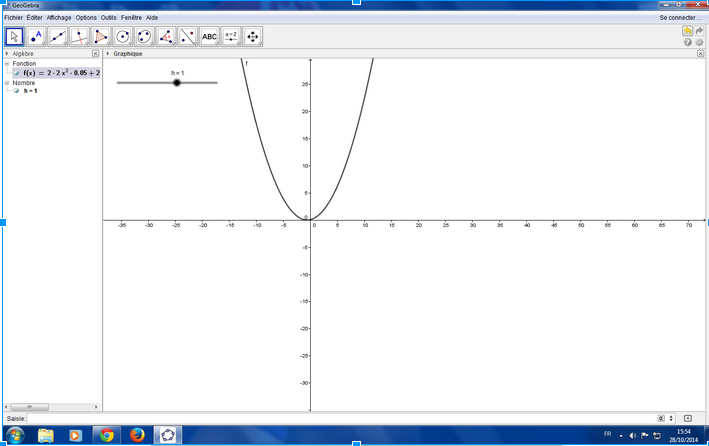709x446 pixels.
Task: Choose the Line through two points tool
Action: coord(59,37)
